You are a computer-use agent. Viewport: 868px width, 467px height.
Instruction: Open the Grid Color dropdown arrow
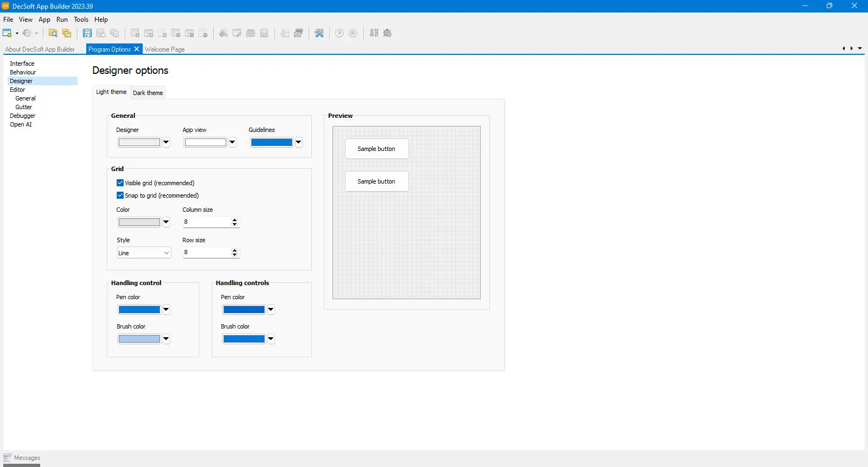(x=167, y=222)
